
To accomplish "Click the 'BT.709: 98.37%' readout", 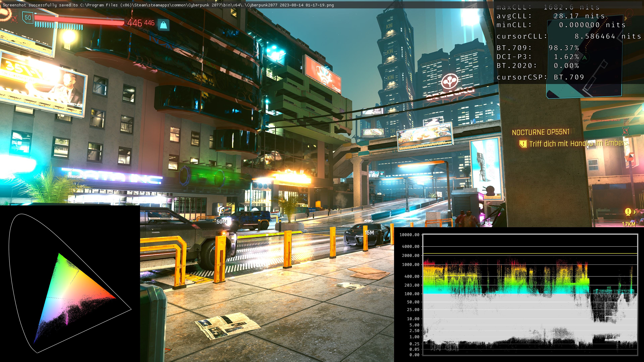I will (538, 48).
